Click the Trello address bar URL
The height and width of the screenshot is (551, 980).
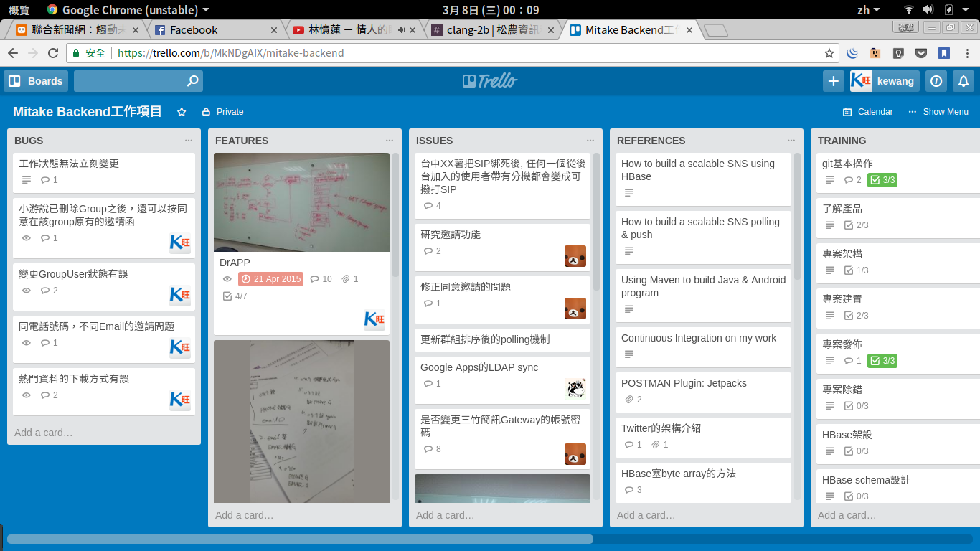pyautogui.click(x=230, y=53)
